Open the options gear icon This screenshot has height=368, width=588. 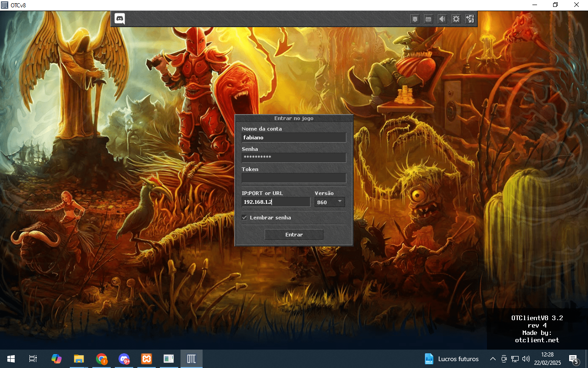pos(456,19)
